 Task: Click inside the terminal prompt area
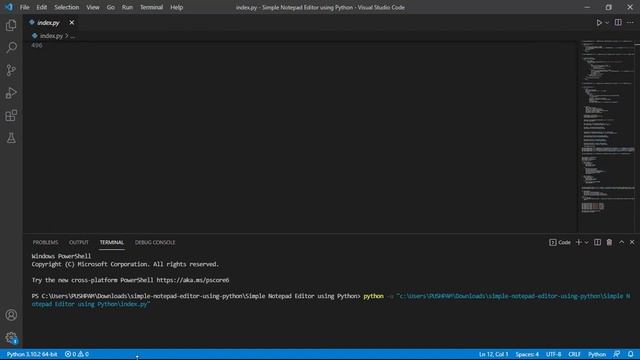click(331, 300)
